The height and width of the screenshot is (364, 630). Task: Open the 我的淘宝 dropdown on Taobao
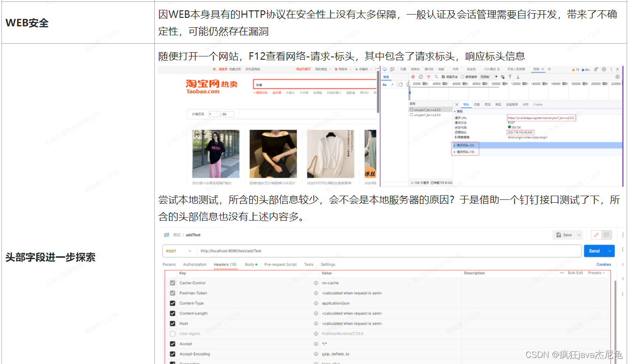coord(323,69)
